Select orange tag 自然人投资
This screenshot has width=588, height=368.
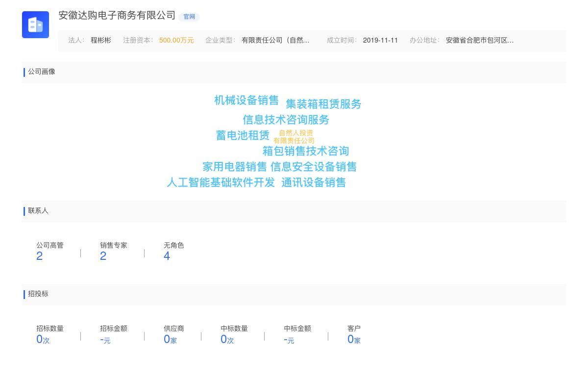[296, 133]
